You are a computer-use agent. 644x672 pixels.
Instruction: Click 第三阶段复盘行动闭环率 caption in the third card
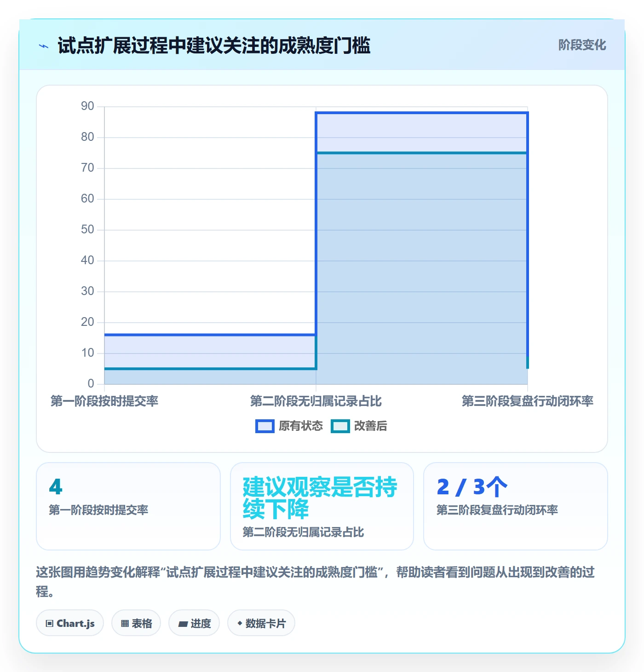tap(497, 510)
